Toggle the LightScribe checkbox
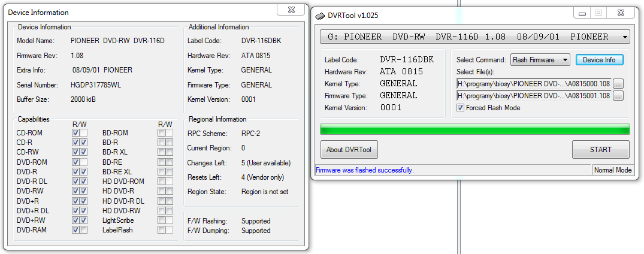644x254 pixels. coord(161,220)
